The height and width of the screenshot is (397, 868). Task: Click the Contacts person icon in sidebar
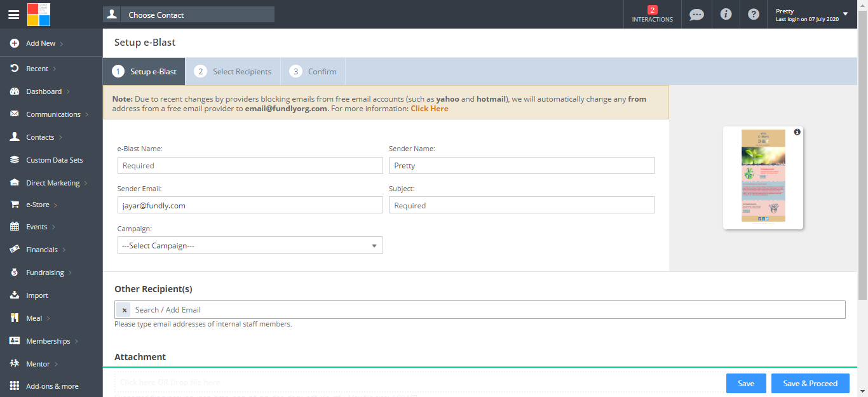[14, 137]
